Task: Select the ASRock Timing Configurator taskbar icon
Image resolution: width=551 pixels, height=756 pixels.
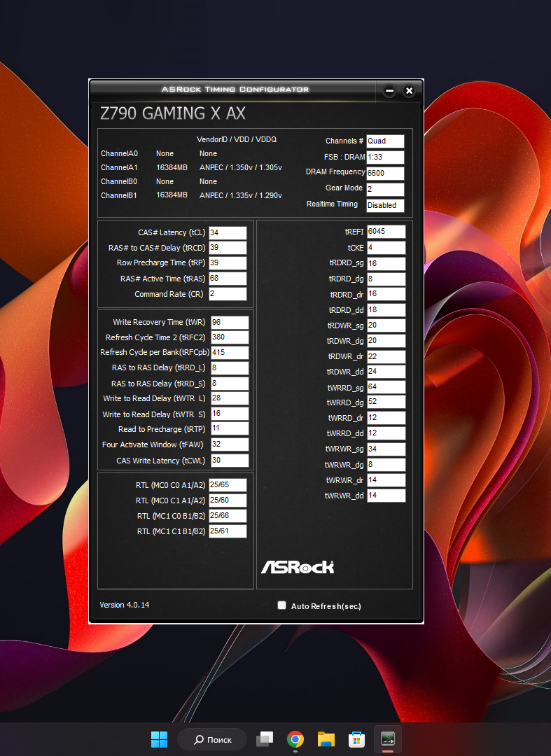Action: point(388,739)
